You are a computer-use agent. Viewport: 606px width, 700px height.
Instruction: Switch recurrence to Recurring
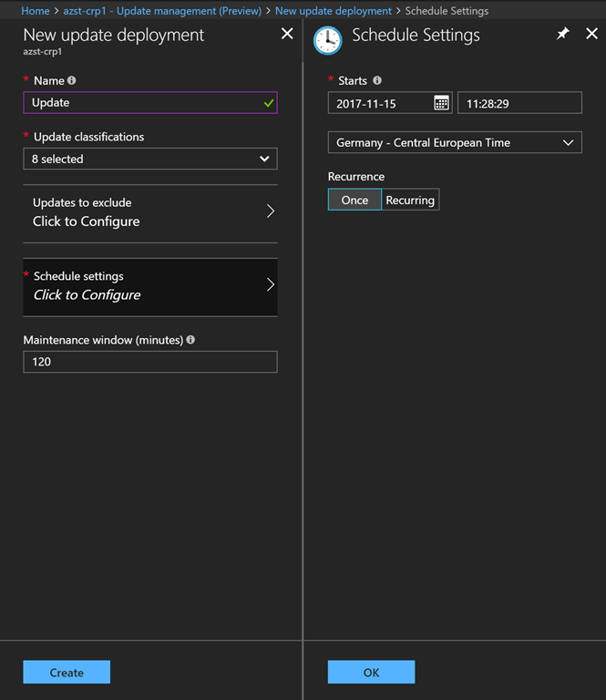coord(410,200)
